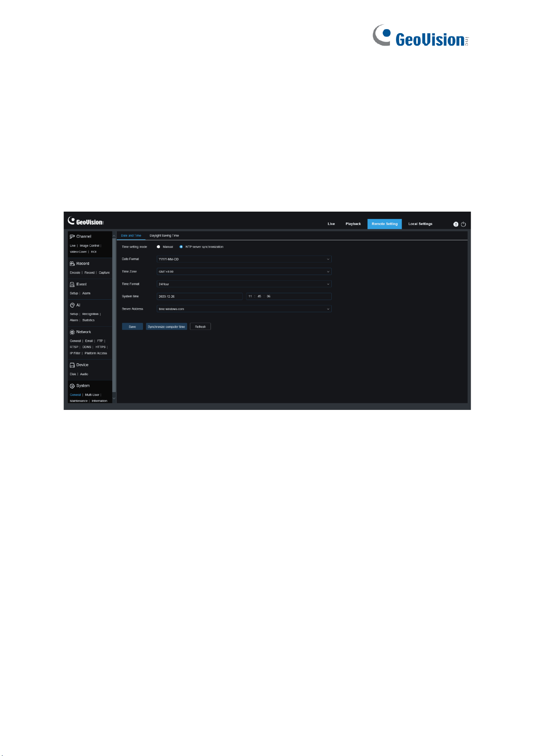535x756 pixels.
Task: Open Local Settings in top navigation
Action: (420, 224)
